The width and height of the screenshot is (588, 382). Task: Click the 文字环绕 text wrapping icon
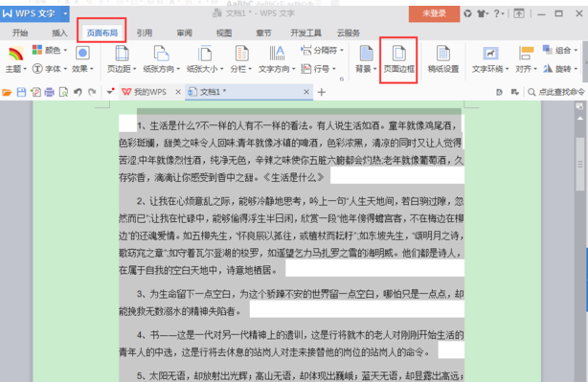[490, 54]
